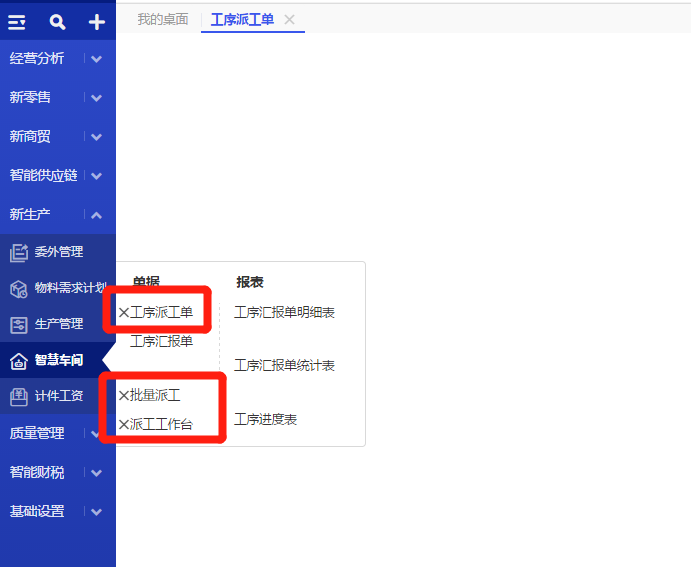Expand the 智能供应链 menu chevron
This screenshot has width=691, height=567.
(97, 176)
